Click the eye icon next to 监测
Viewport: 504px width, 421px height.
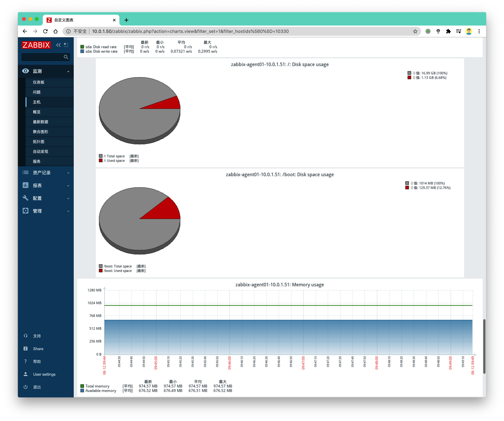click(25, 71)
